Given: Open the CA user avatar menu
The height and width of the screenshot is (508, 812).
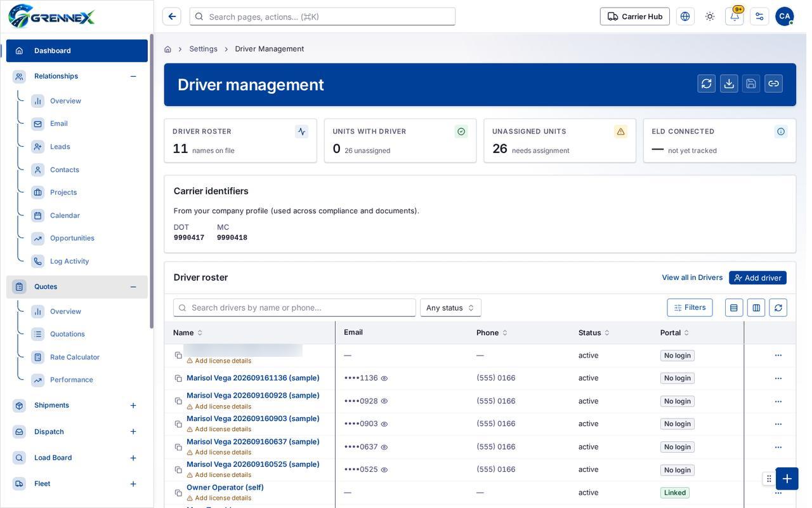Looking at the screenshot, I should (x=785, y=17).
